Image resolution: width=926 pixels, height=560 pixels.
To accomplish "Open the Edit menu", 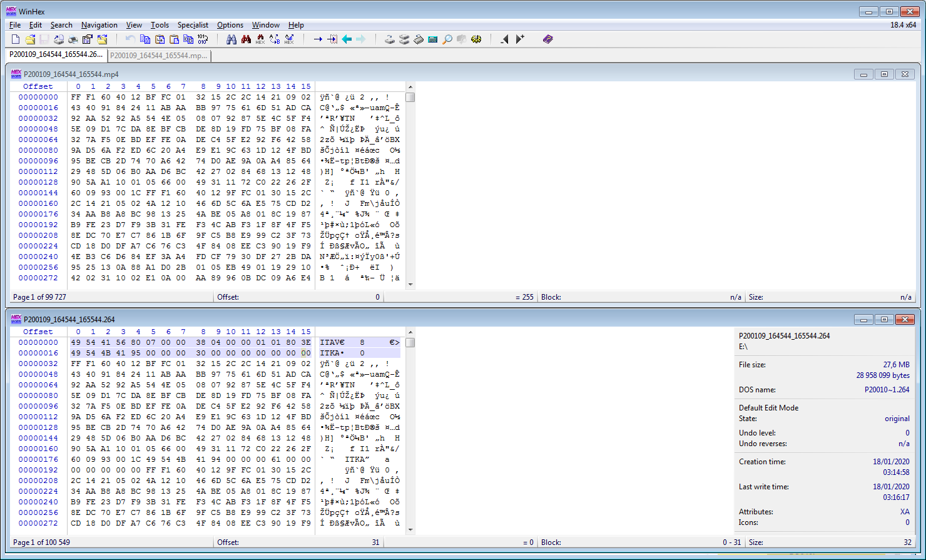I will [x=36, y=25].
